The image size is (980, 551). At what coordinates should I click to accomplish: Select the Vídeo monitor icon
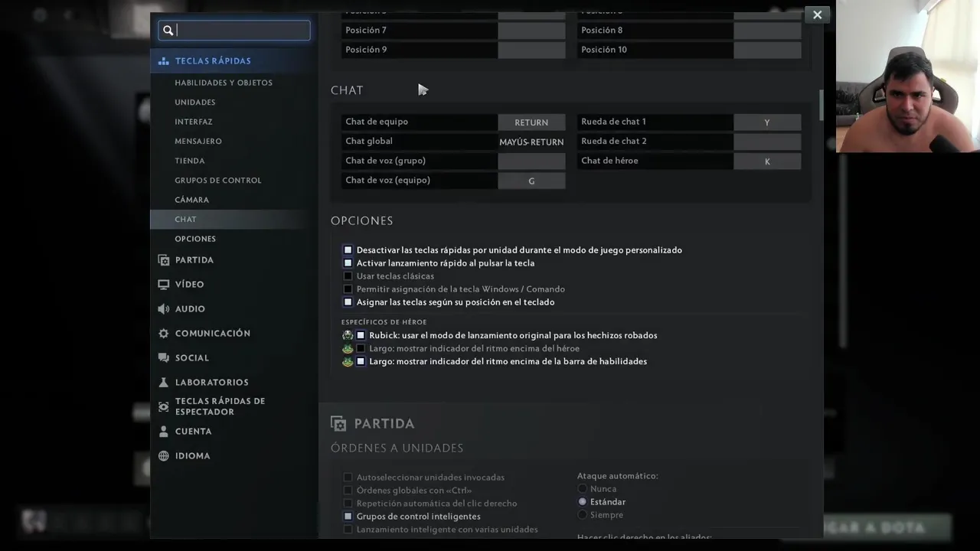pos(163,285)
